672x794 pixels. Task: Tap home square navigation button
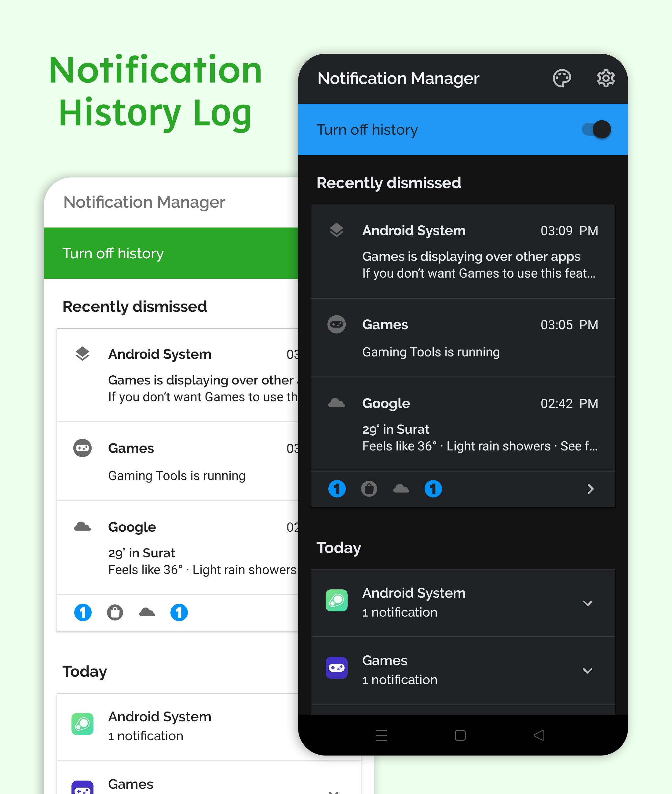pos(460,735)
